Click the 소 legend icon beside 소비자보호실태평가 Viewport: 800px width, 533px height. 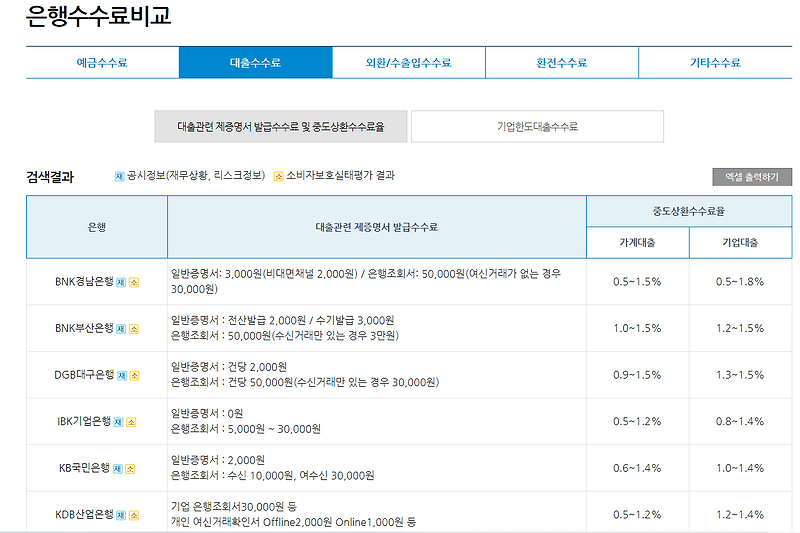point(279,176)
